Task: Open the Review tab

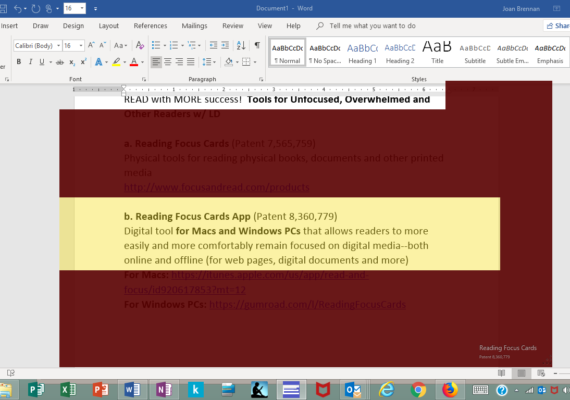Action: 233,26
